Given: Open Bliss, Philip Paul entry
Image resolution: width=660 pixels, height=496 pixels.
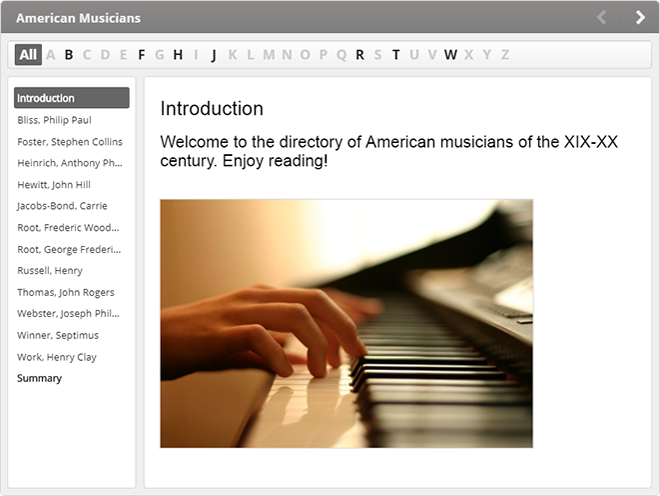Looking at the screenshot, I should [54, 120].
